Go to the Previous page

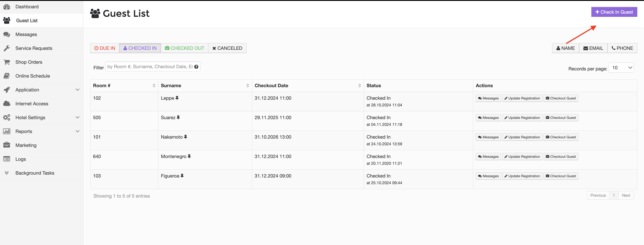click(598, 195)
